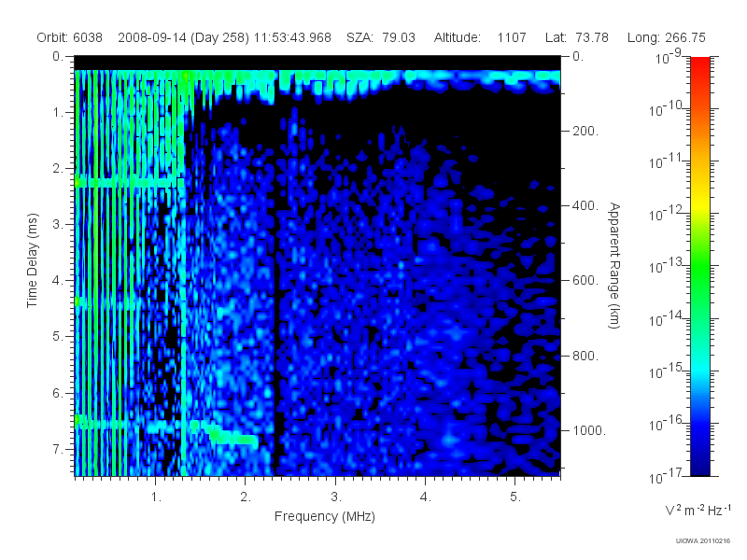Click the 'SZA: 79.03' value
The image size is (747, 560).
381,37
